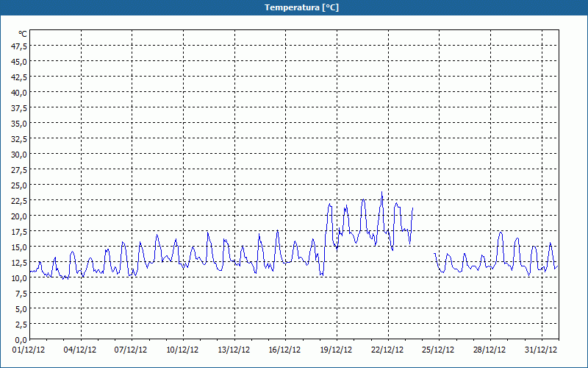Viewport: 588px width, 368px height.
Task: Click the Temperatura [°C] chart title
Action: pos(301,7)
